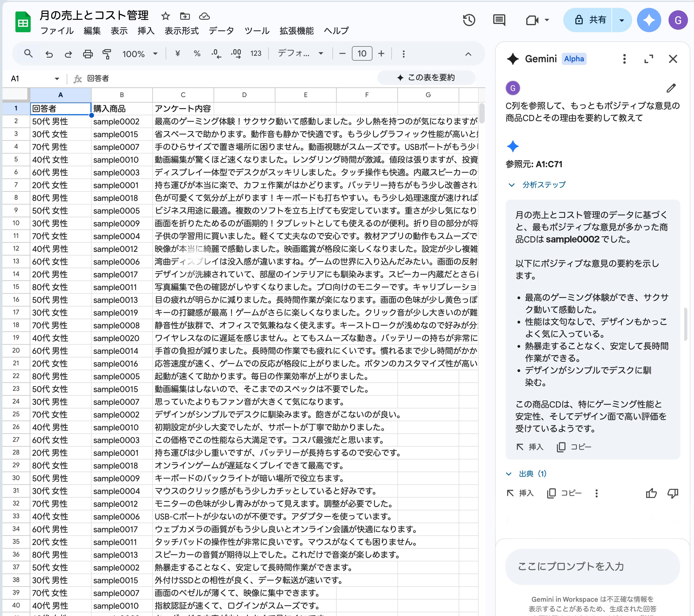Open the 拡張機能 menu
The width and height of the screenshot is (694, 616).
(x=296, y=31)
